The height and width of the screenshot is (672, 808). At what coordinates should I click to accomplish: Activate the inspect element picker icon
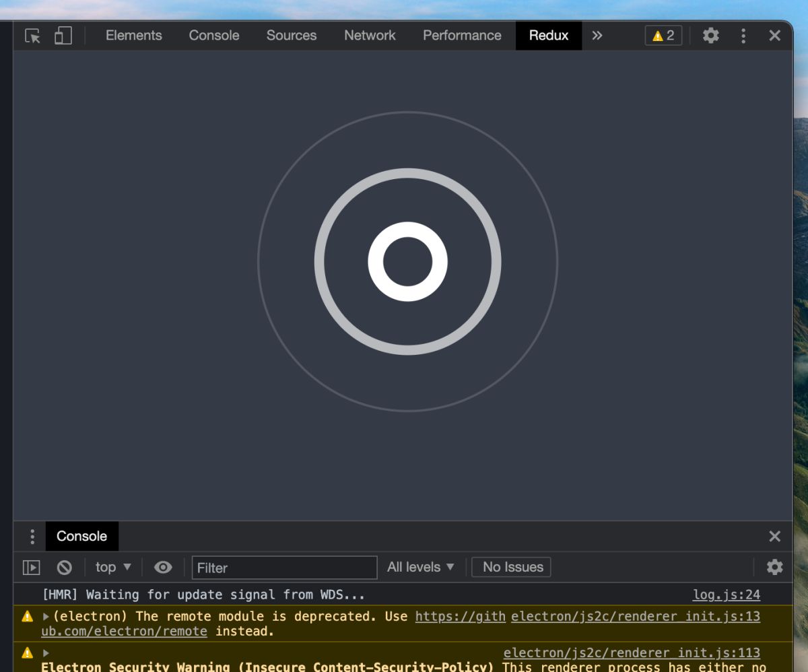pyautogui.click(x=32, y=36)
